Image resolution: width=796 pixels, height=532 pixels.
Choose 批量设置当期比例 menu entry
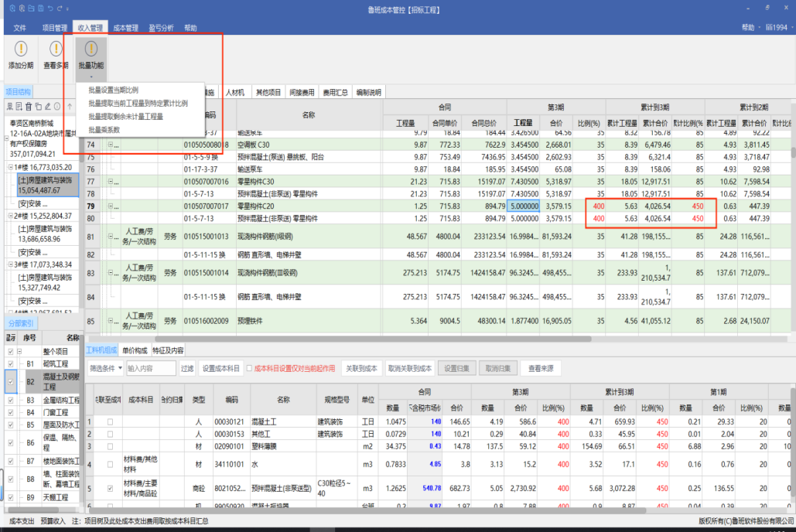pyautogui.click(x=113, y=90)
